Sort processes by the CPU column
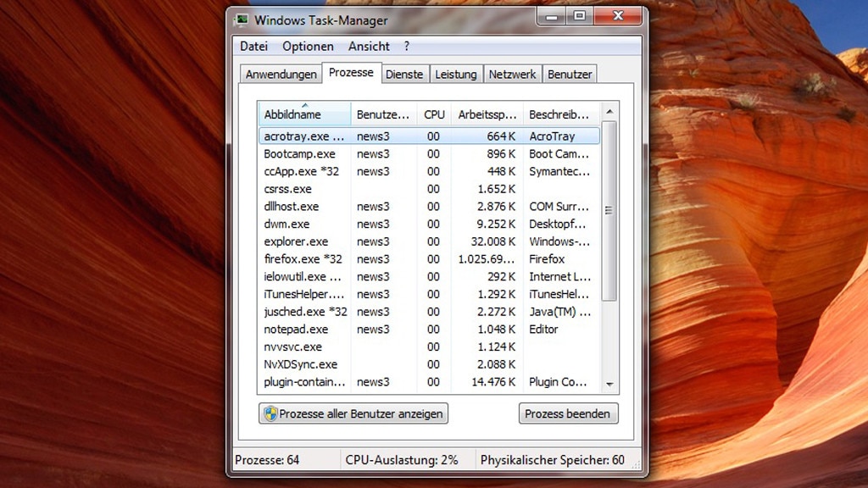The image size is (868, 488). pos(433,114)
